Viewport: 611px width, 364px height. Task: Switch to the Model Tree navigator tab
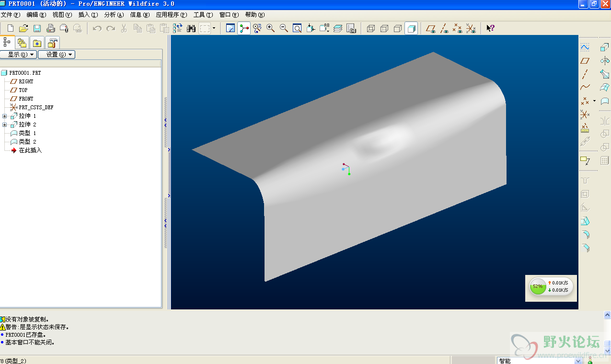pos(7,42)
